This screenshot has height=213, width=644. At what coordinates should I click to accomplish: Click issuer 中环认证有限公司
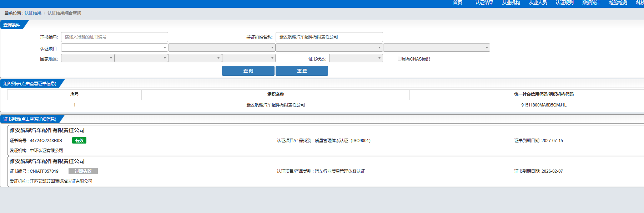(x=46, y=151)
